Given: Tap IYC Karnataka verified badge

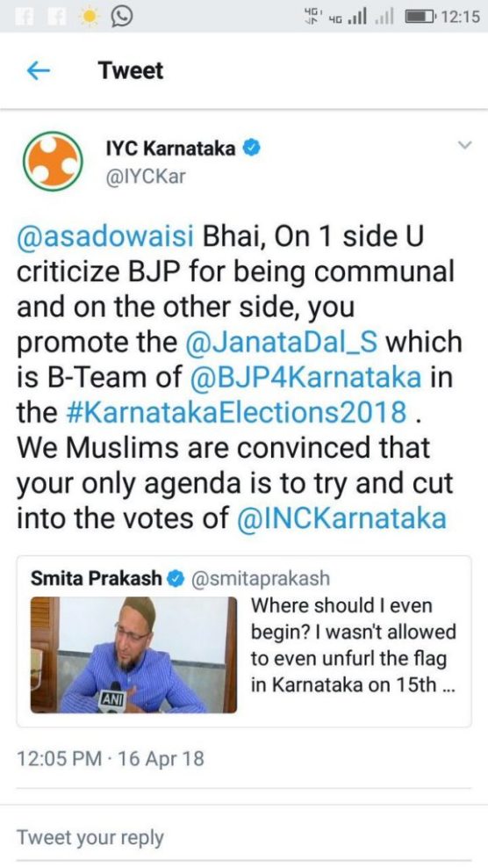Looking at the screenshot, I should pyautogui.click(x=252, y=148).
